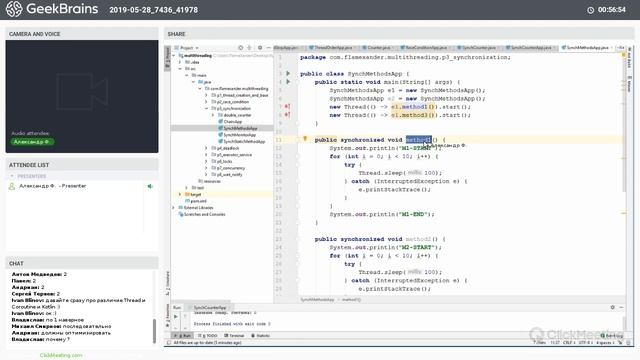Click the CRLF line separator selector

pyautogui.click(x=568, y=343)
